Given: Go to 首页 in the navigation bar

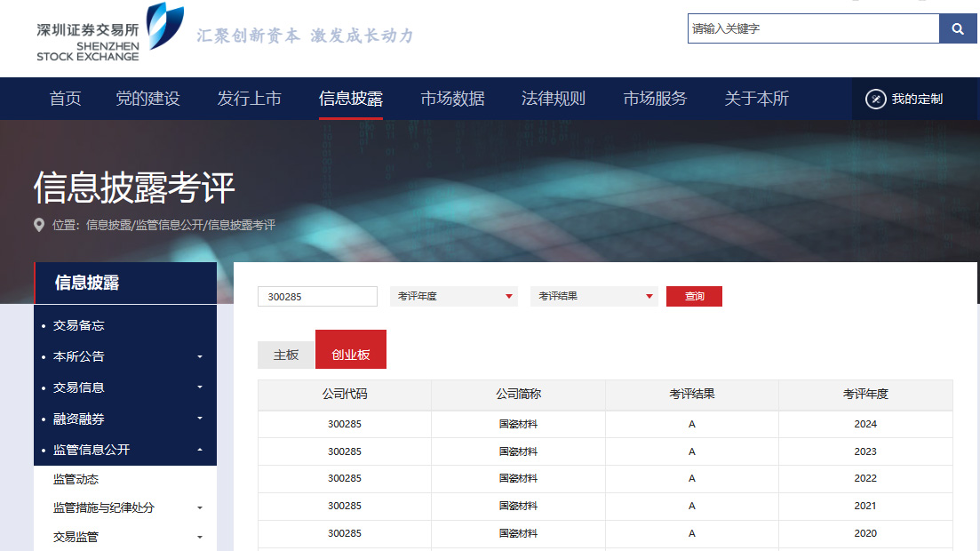Looking at the screenshot, I should click(65, 99).
